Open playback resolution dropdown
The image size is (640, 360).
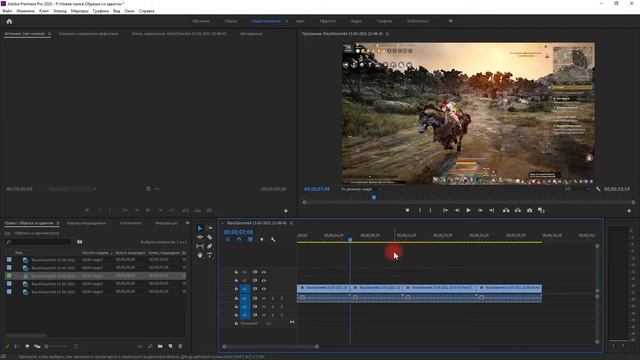[577, 189]
